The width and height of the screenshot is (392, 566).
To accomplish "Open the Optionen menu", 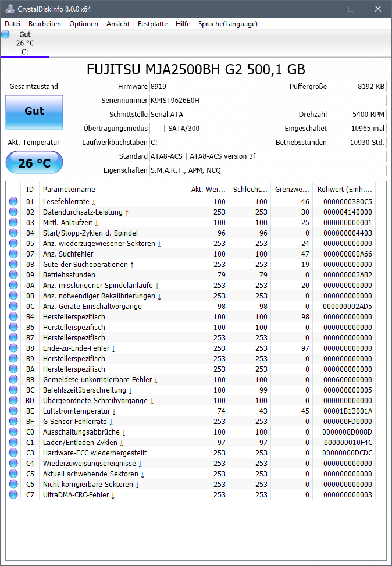I will coord(84,24).
